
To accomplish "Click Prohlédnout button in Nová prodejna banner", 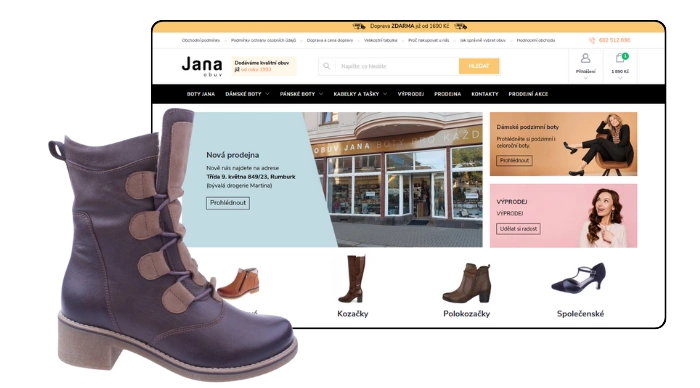I will pyautogui.click(x=228, y=203).
